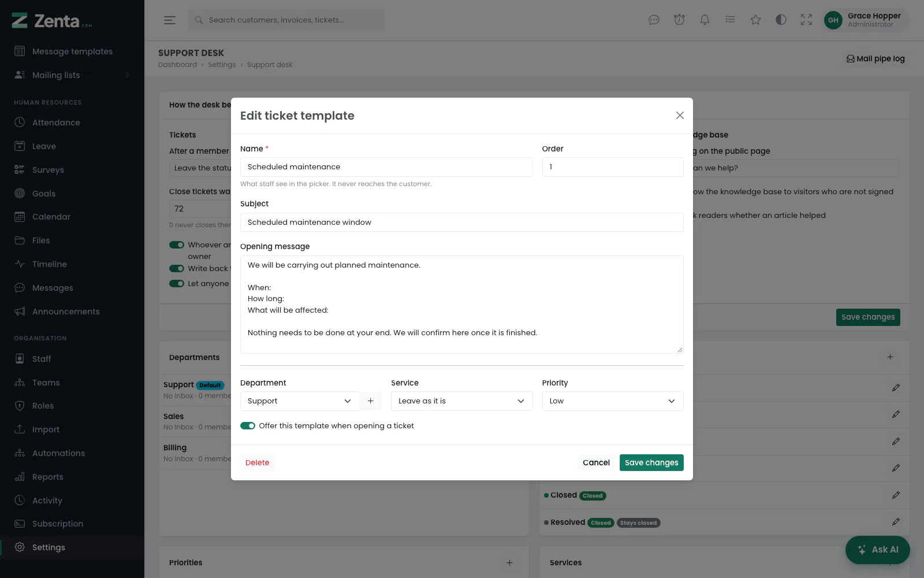Click into the Opening message textarea
This screenshot has width=924, height=578.
pyautogui.click(x=461, y=305)
